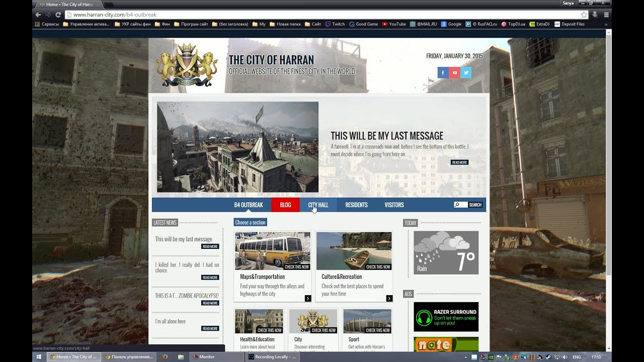Open the VISITORS nav tab
Image resolution: width=644 pixels, height=362 pixels.
pyautogui.click(x=394, y=205)
